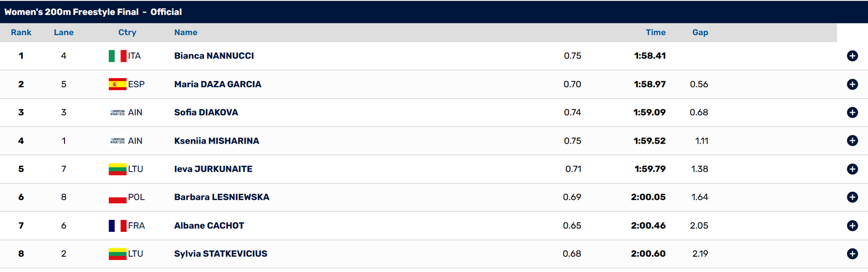Viewport: 868px width, 272px height.
Task: Open plus icon for Sofia DIAKOVA
Action: click(852, 112)
